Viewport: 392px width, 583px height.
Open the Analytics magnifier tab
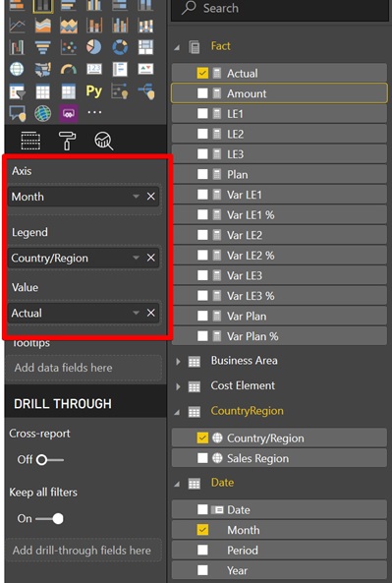[x=104, y=141]
